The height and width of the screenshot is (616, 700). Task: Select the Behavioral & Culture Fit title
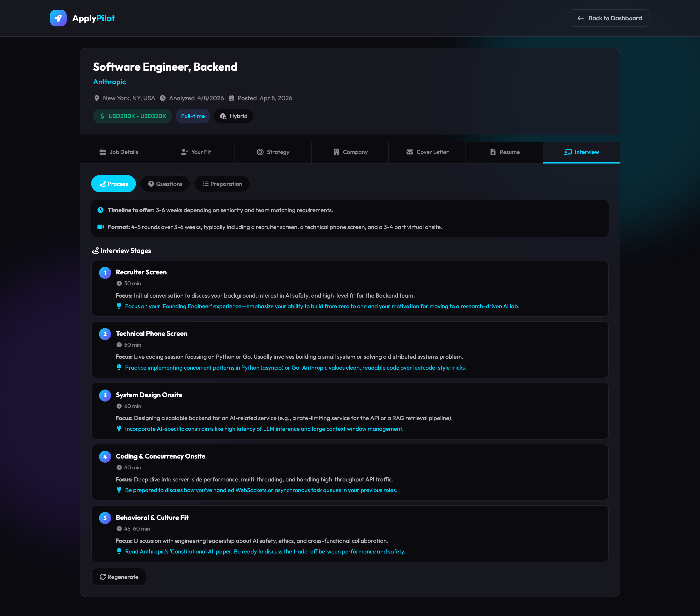(x=152, y=518)
